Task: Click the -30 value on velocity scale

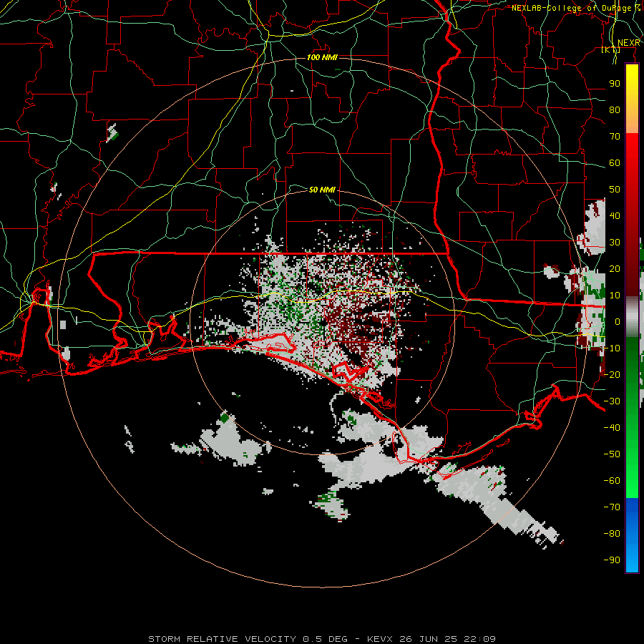Action: click(x=612, y=401)
